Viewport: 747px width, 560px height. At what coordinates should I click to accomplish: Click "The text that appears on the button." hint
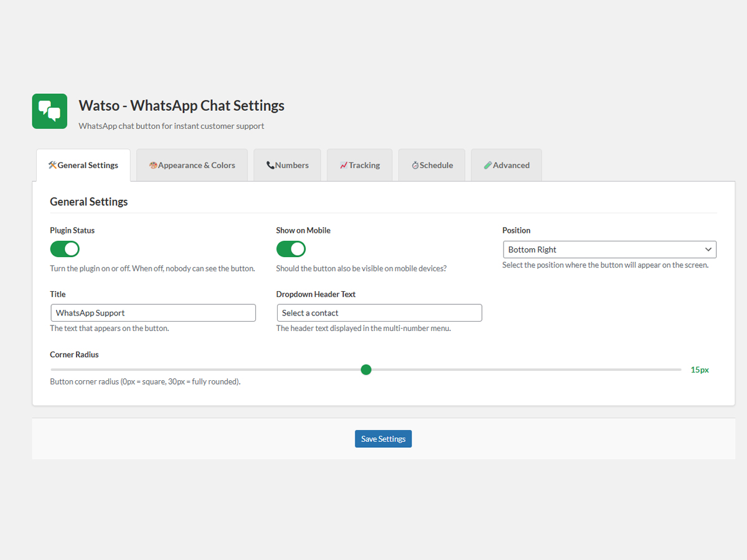pos(110,329)
